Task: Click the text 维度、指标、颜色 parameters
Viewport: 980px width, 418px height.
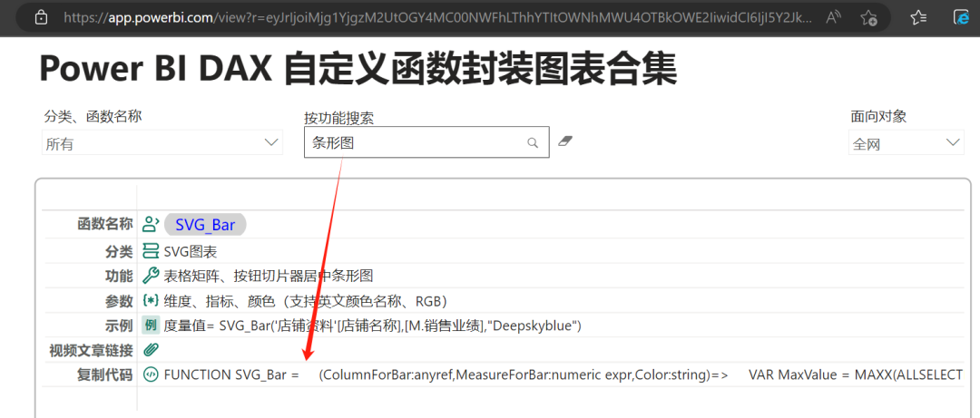Action: 307,301
